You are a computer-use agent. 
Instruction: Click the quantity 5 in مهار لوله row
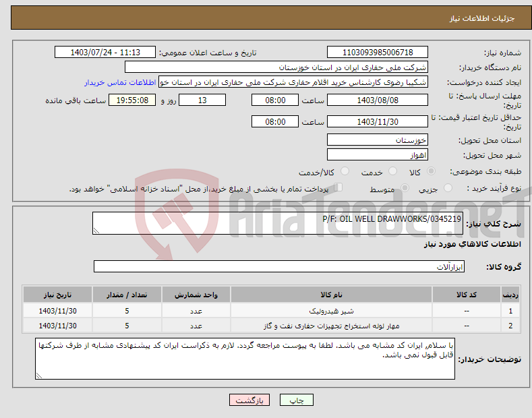pyautogui.click(x=127, y=326)
